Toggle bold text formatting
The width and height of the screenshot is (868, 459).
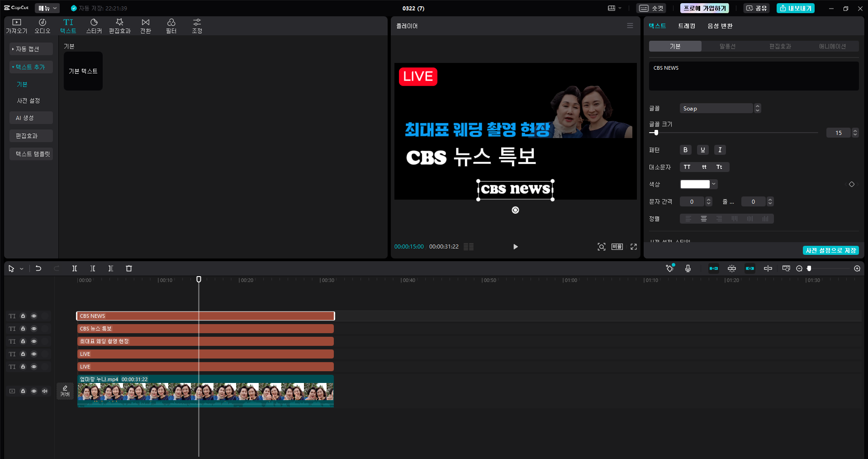coord(685,150)
